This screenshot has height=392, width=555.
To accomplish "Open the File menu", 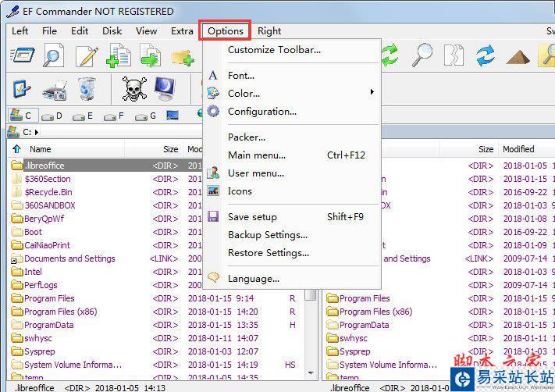I will click(x=49, y=31).
